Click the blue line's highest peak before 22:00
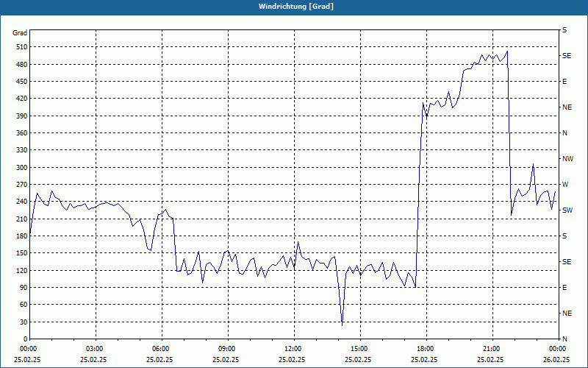 (507, 52)
